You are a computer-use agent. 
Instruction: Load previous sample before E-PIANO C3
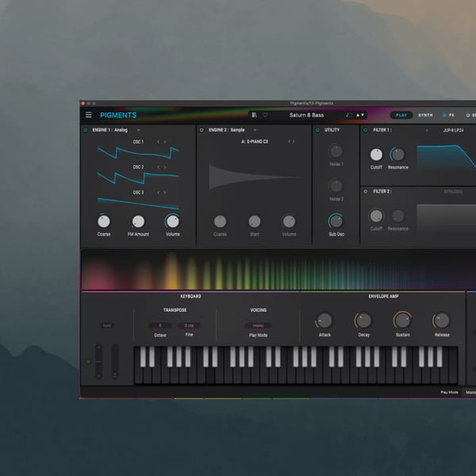pos(289,141)
